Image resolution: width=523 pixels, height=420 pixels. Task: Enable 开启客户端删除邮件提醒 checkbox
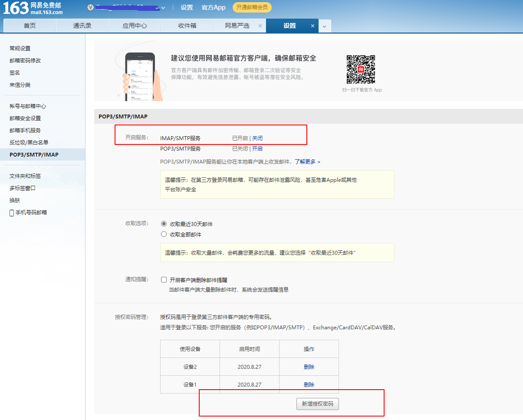click(x=164, y=280)
